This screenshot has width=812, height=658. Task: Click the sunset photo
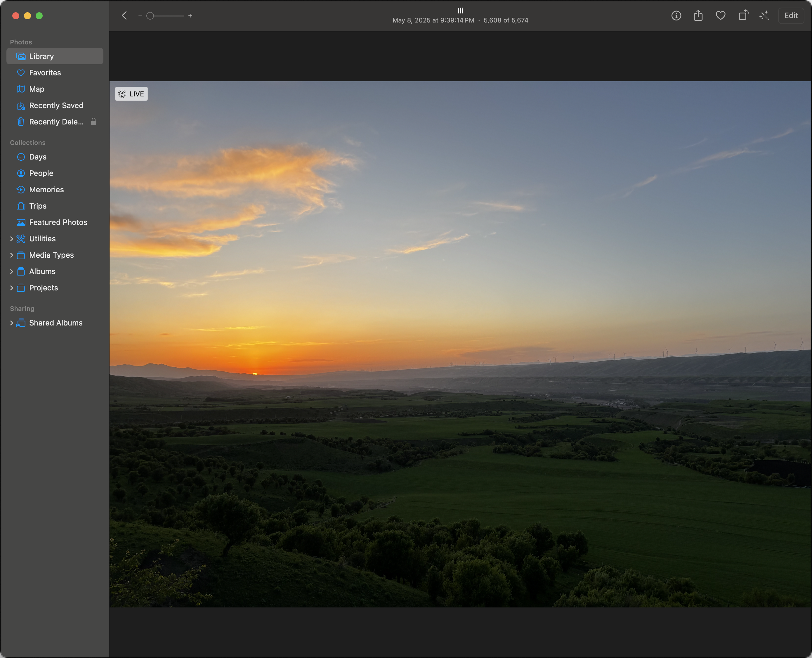coord(460,344)
